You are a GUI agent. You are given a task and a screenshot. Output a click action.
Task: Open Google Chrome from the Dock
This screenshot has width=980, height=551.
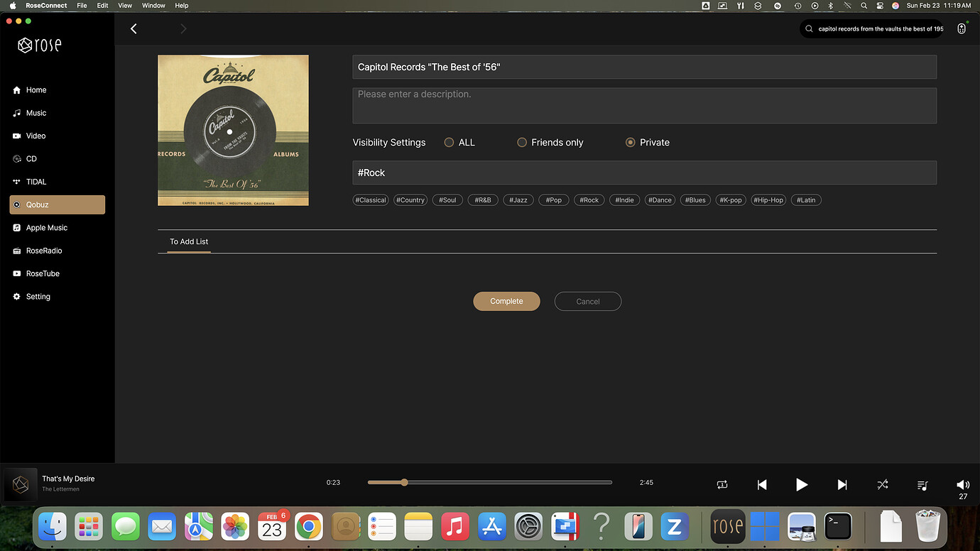(308, 527)
